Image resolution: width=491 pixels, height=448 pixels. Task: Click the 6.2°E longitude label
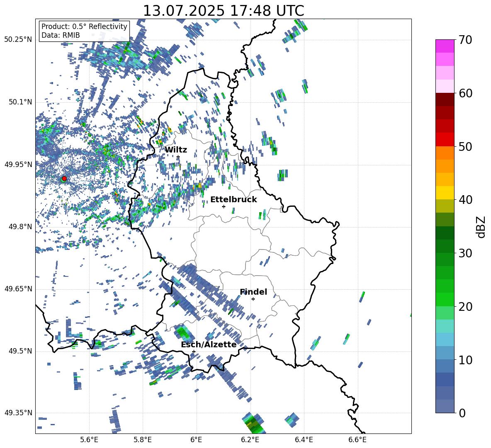coord(250,440)
